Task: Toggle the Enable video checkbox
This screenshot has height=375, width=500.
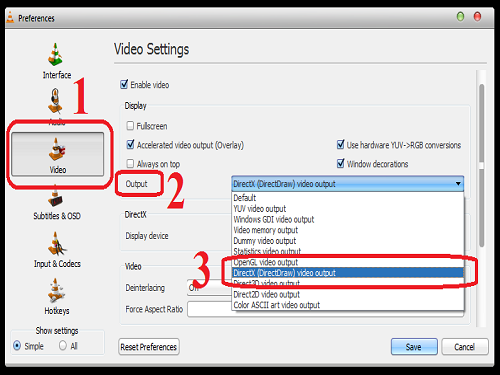Action: (x=124, y=84)
